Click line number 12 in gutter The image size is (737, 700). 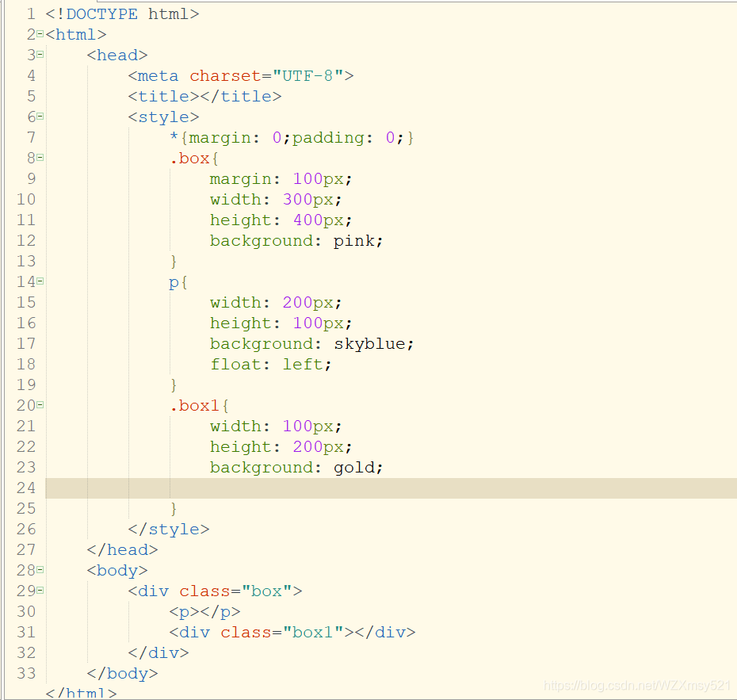pos(26,241)
